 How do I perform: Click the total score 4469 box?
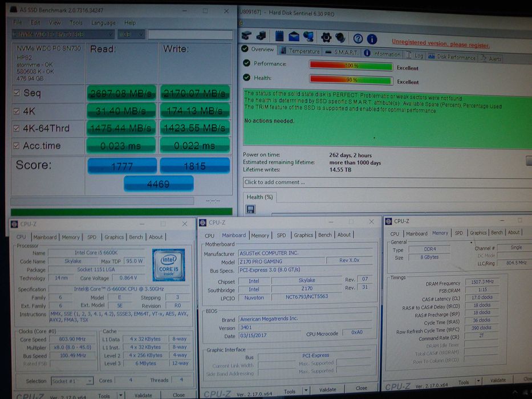coord(159,184)
